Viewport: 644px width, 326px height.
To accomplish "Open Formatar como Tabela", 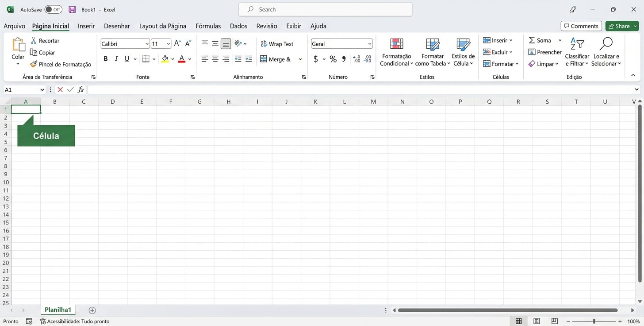I will [x=433, y=52].
